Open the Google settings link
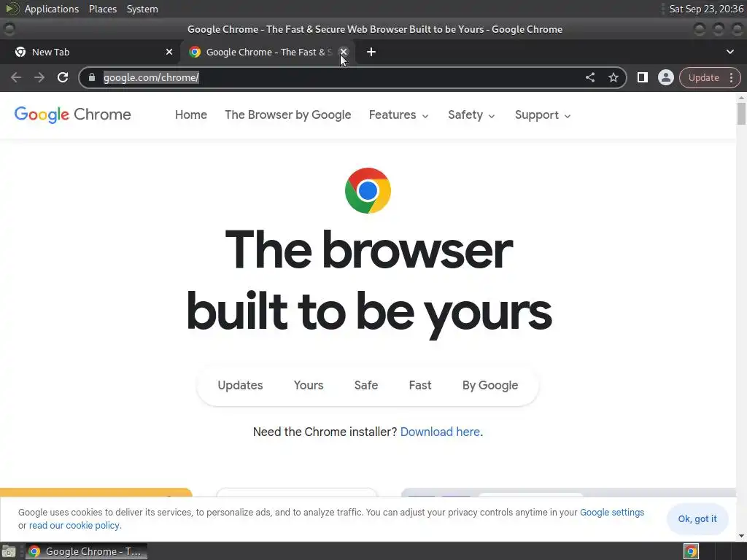 (x=612, y=513)
